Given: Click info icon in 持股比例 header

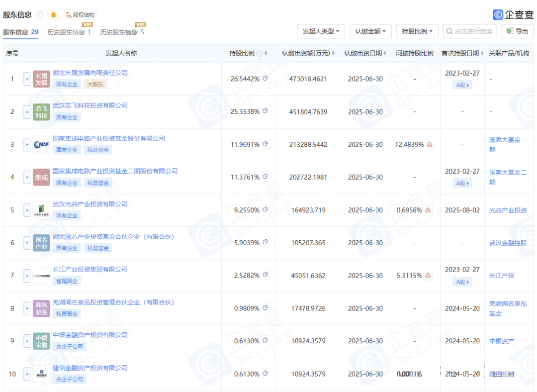Looking at the screenshot, I should pyautogui.click(x=259, y=53).
